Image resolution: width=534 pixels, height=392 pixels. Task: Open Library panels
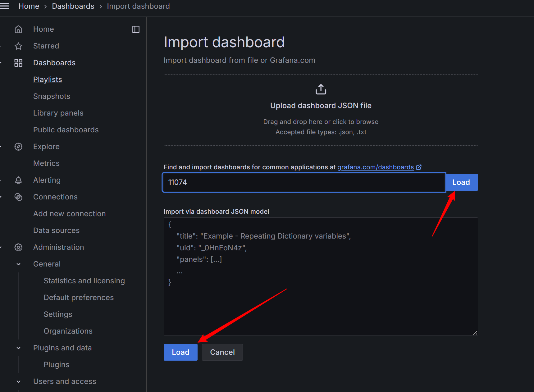[58, 113]
